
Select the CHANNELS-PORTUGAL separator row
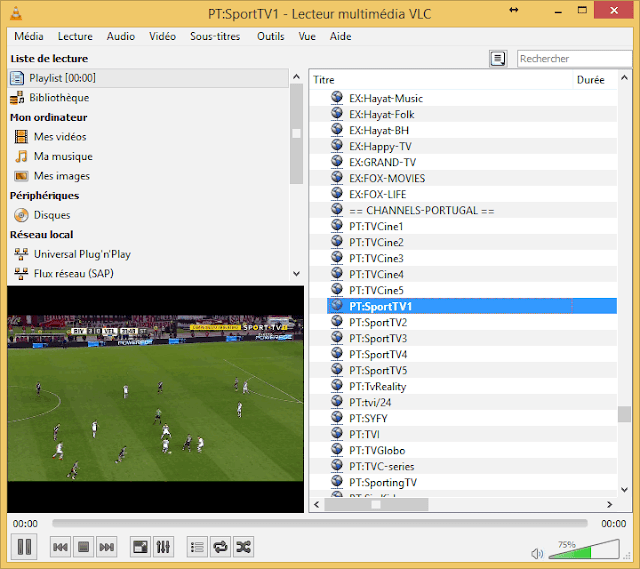(x=463, y=210)
